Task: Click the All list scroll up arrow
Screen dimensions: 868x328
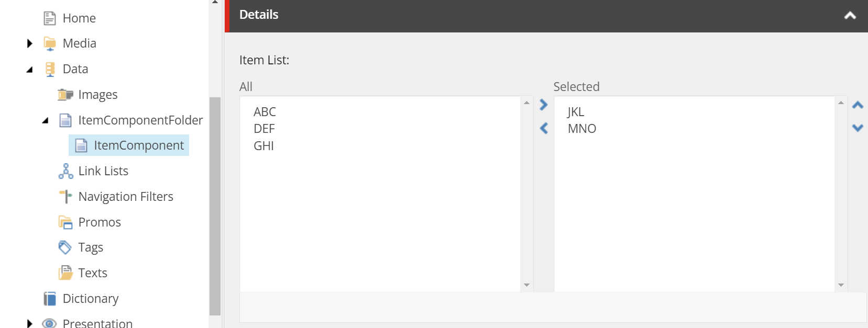Action: tap(526, 103)
